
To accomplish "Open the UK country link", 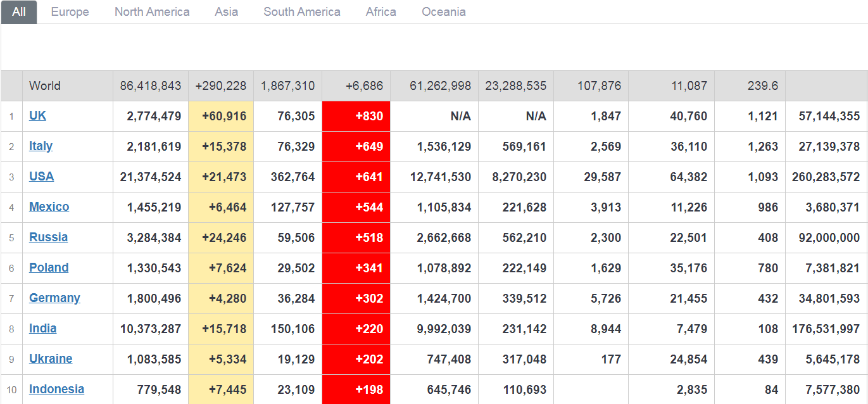I will tap(37, 116).
